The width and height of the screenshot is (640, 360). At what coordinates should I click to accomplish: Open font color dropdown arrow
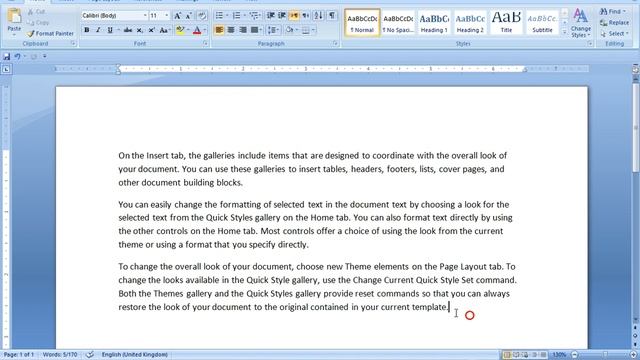coord(205,30)
